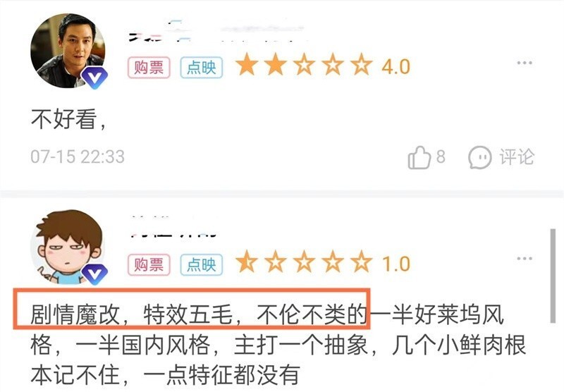Tap the 点映 tag on the second review
The width and height of the screenshot is (564, 392).
click(202, 264)
